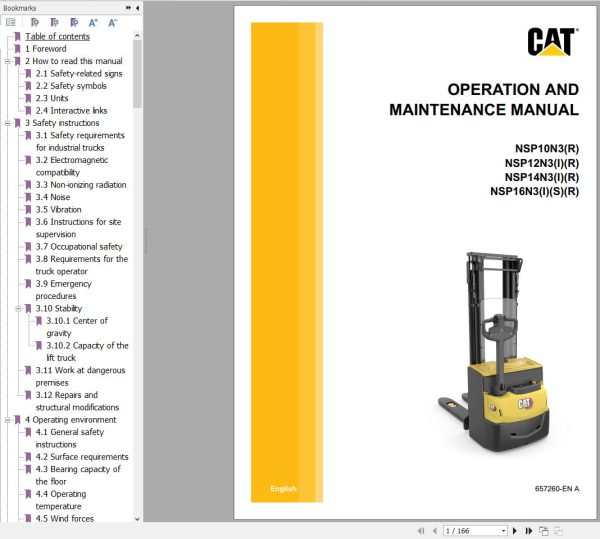Open '3.10.2 Capacity of the lift truck'

[87, 352]
